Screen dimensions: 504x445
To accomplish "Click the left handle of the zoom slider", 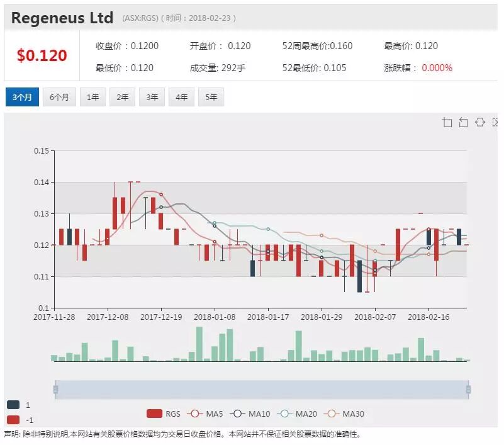I will (x=55, y=390).
